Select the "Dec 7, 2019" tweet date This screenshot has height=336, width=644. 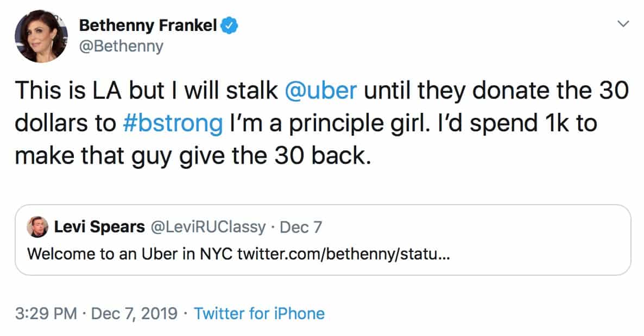(136, 313)
